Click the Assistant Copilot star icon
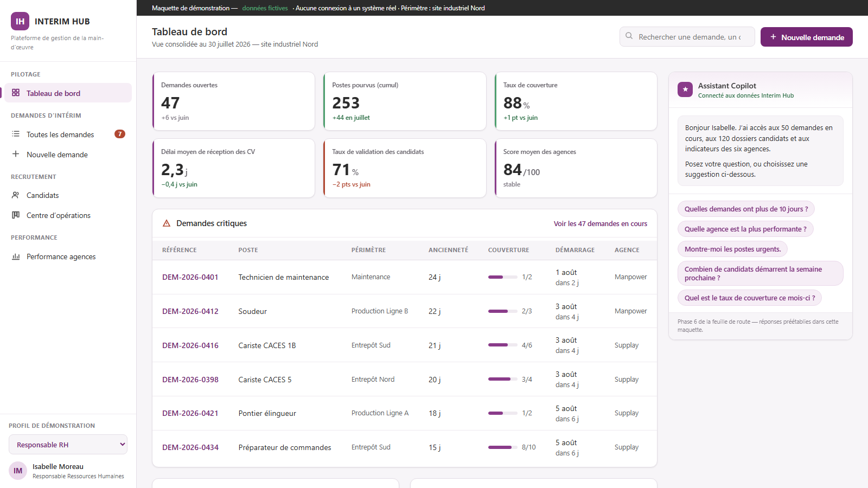Viewport: 868px width, 488px height. point(685,89)
